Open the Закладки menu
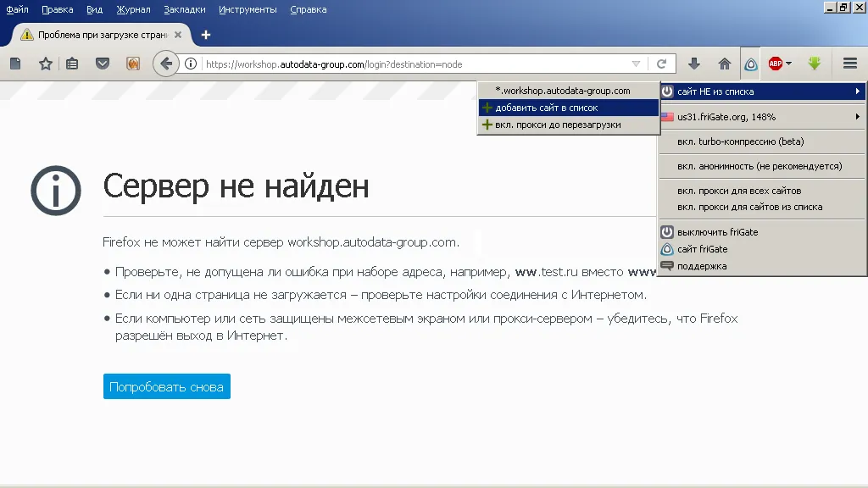The width and height of the screenshot is (868, 488). point(184,9)
